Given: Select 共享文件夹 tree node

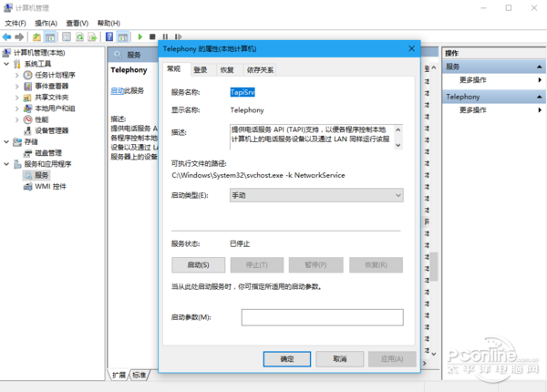Looking at the screenshot, I should (52, 98).
